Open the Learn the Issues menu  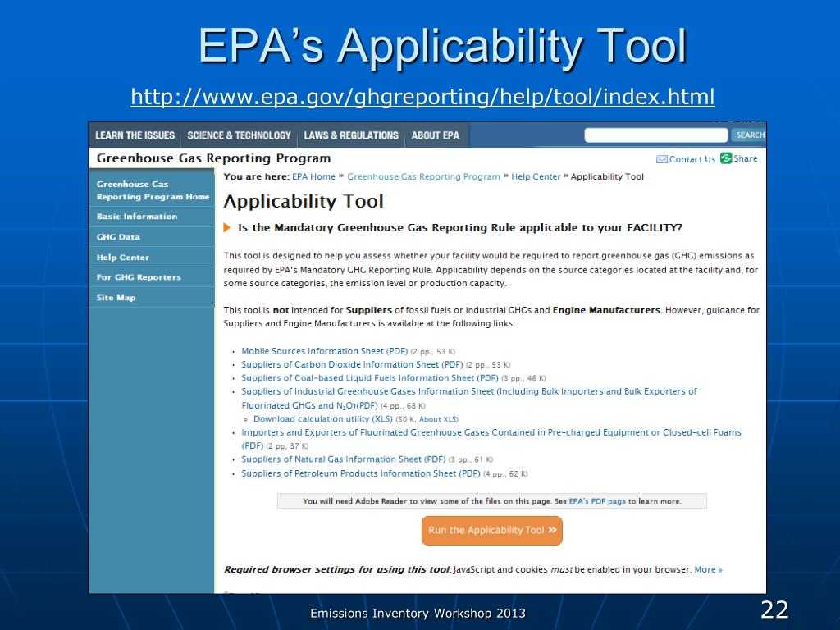click(x=135, y=135)
